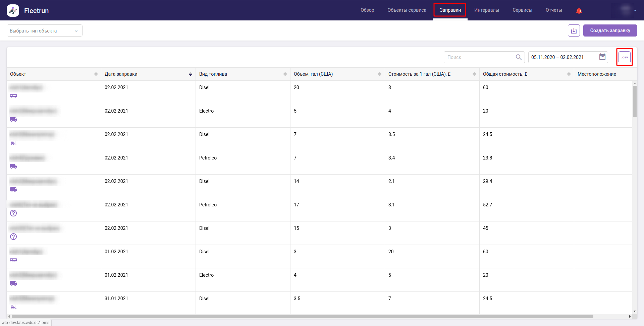
Task: Open the user account menu chevron
Action: coord(635,11)
